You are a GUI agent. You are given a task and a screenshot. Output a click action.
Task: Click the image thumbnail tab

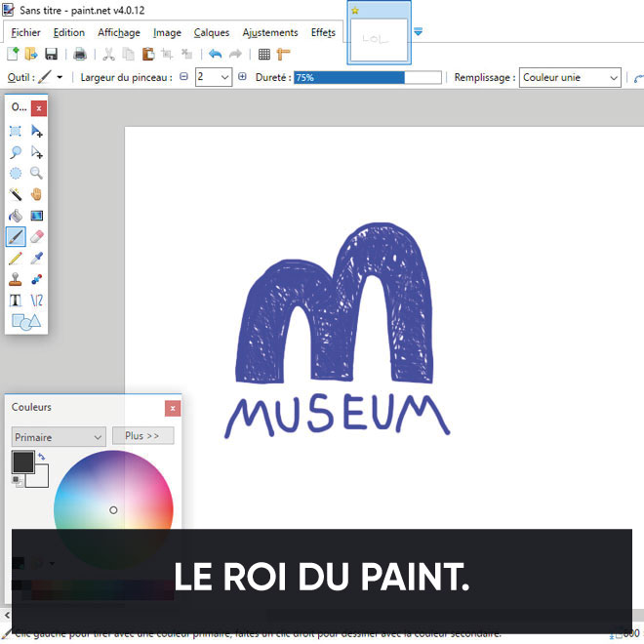tap(380, 34)
